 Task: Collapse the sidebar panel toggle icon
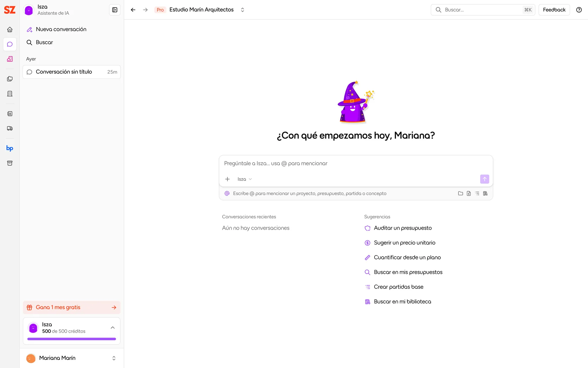click(115, 10)
